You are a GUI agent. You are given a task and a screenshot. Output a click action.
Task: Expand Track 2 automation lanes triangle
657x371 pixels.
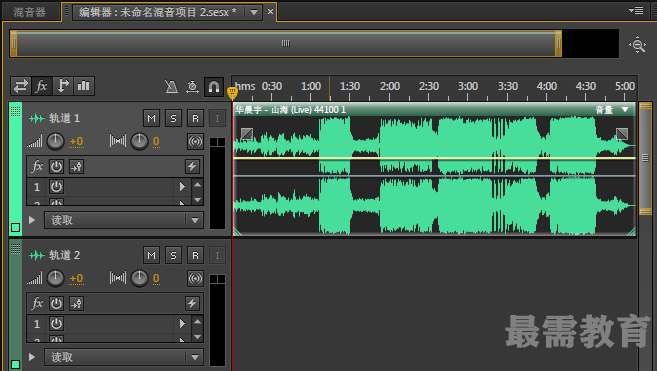coord(32,357)
